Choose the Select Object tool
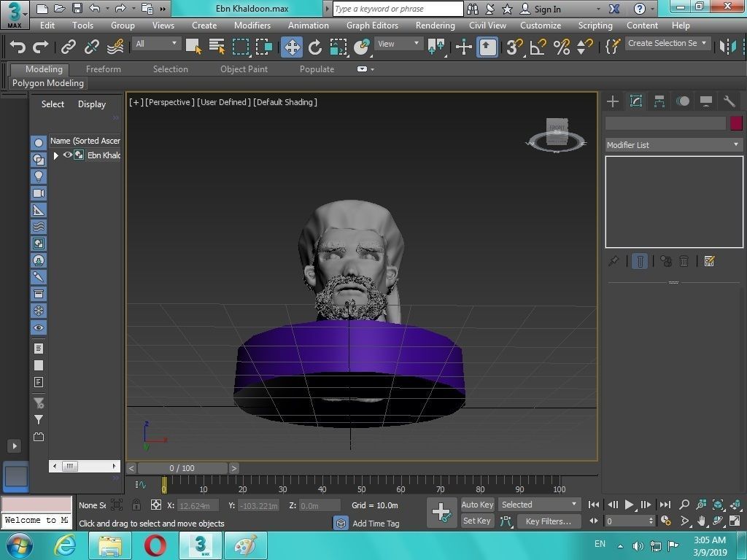747x560 pixels. point(193,47)
